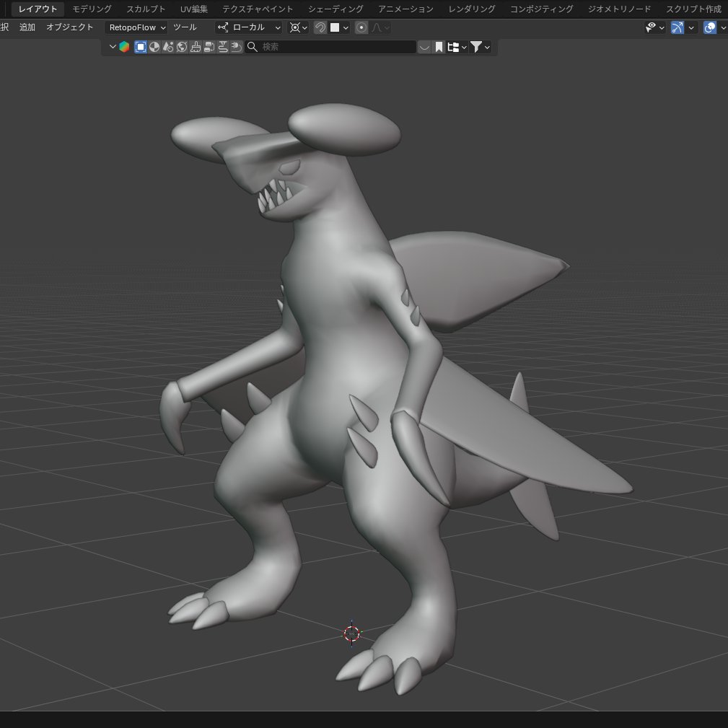728x728 pixels.
Task: Click the curved arrow button right of search
Action: click(x=424, y=46)
